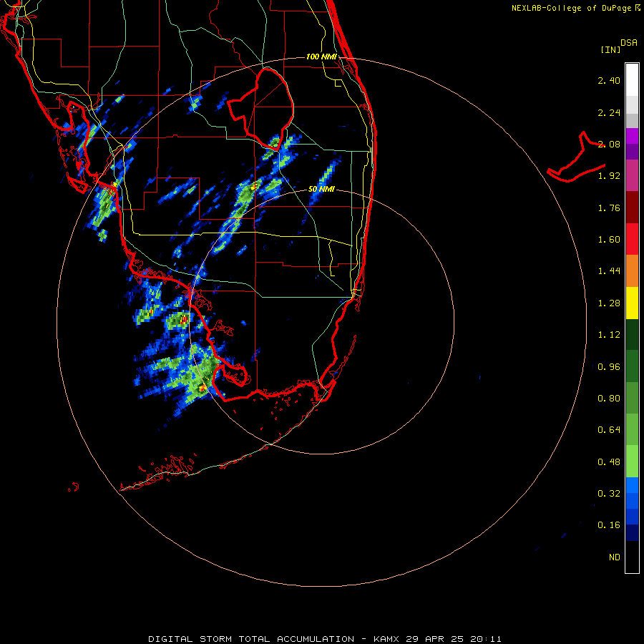Screen dimensions: 644x644
Task: Click the 100 NMI range ring label
Action: [321, 57]
